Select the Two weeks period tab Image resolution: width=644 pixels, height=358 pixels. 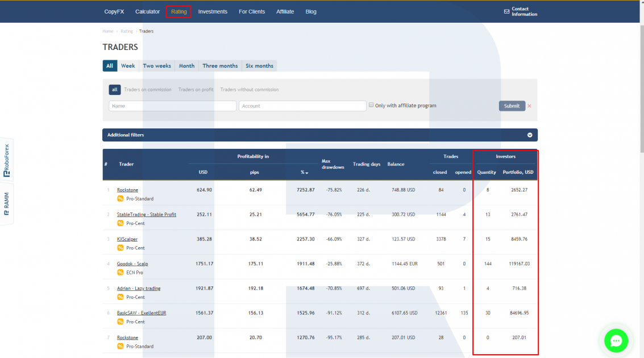(157, 66)
